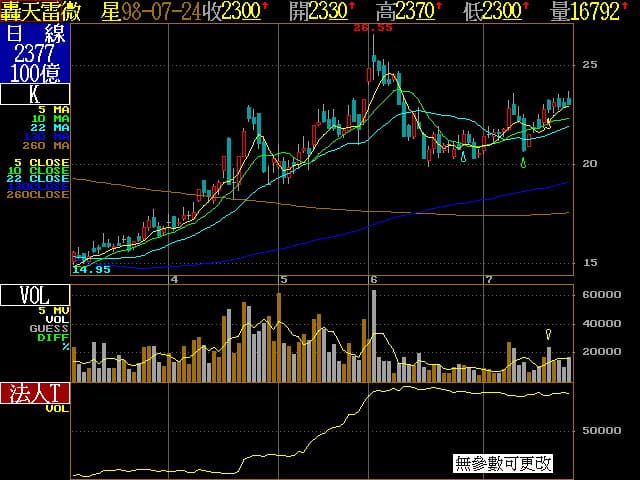The width and height of the screenshot is (640, 480).
Task: Click the 22 CLOSE legend entry
Action: [42, 178]
